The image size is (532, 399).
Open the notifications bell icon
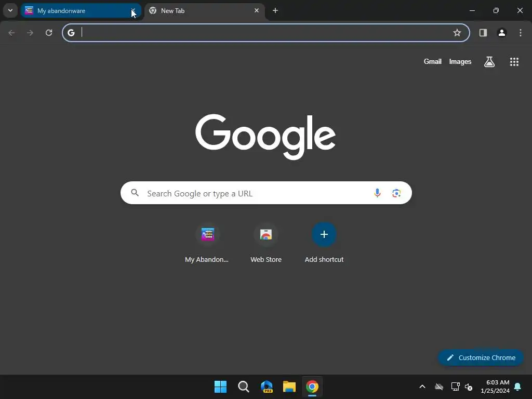coord(518,387)
